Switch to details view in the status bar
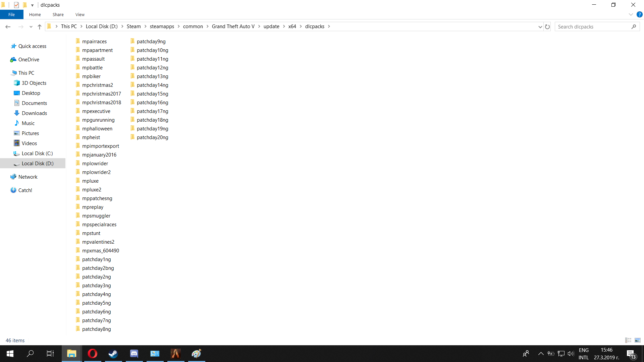644x362 pixels. [x=628, y=340]
